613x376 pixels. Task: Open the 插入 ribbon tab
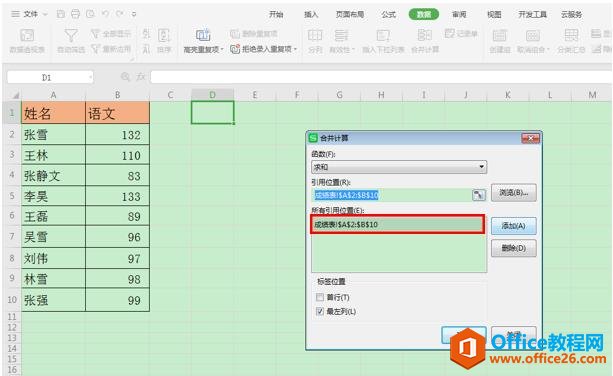pyautogui.click(x=311, y=14)
